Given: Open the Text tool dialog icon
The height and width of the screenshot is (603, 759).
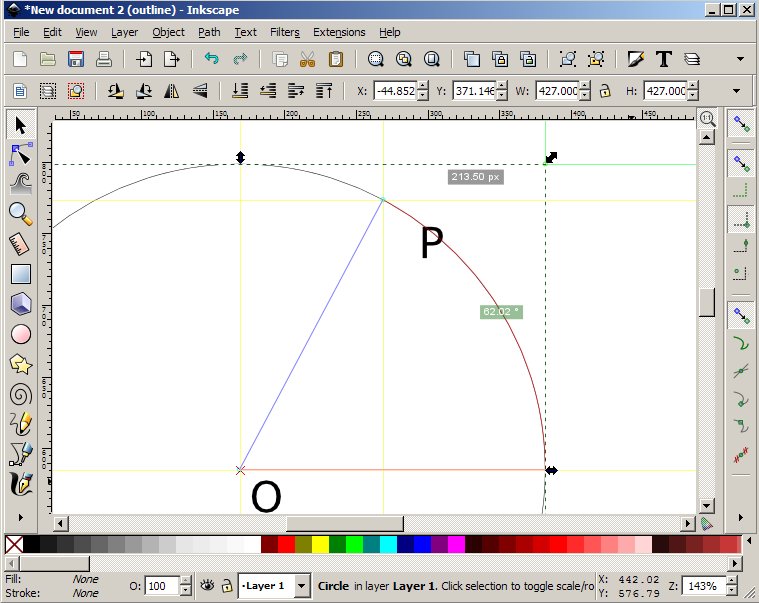Looking at the screenshot, I should click(x=663, y=60).
